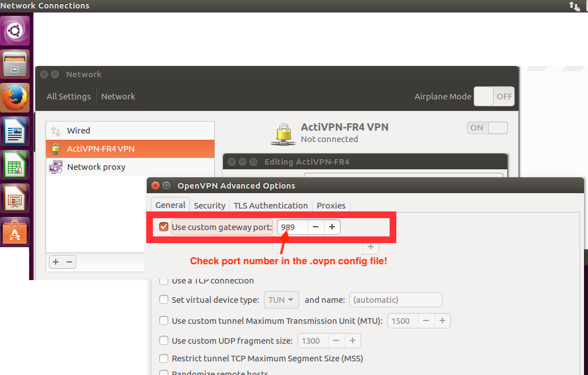
Task: Add a new connection with the plus button under the list
Action: tap(56, 262)
